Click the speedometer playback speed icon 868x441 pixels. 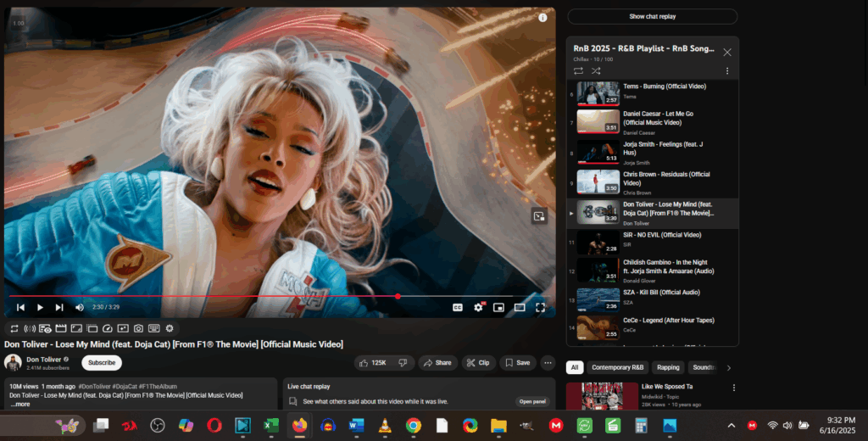click(108, 328)
